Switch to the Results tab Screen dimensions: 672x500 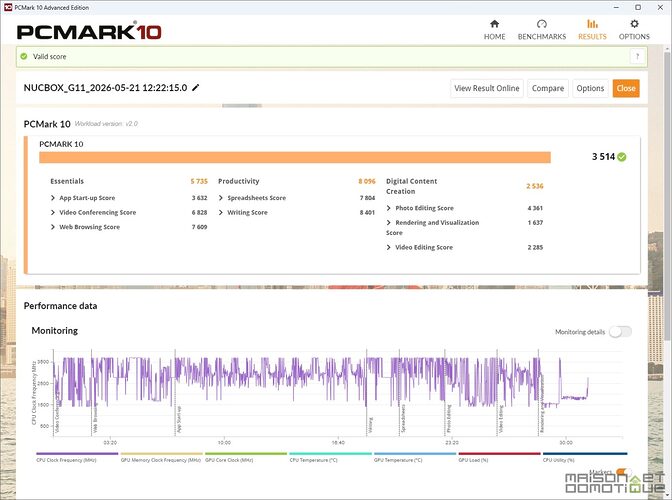(592, 30)
